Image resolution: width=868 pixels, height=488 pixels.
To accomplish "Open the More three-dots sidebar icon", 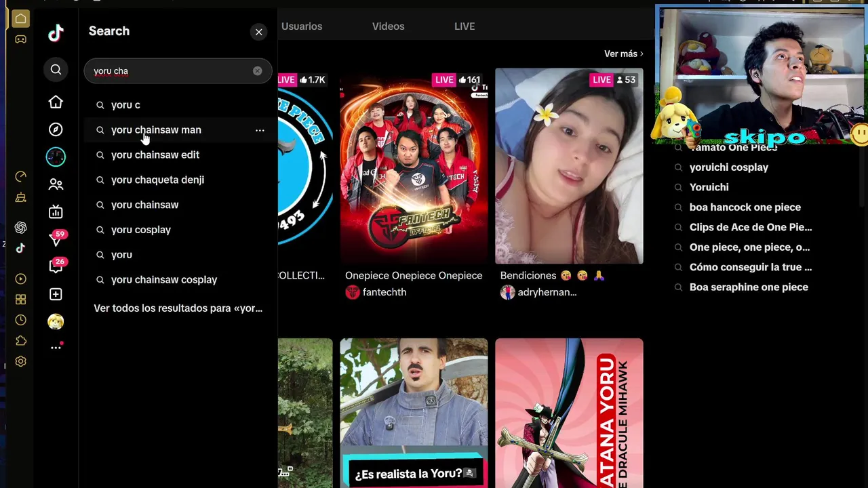I will 56,347.
